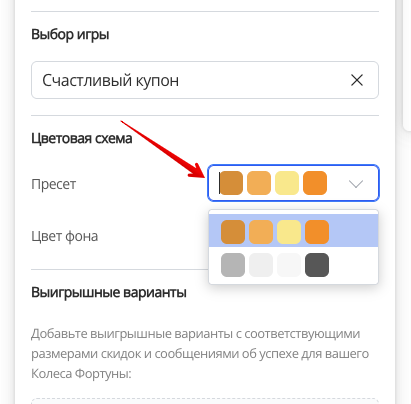Screen dimensions: 411x404
Task: Pick near-white third swatch in gray row
Action: [x=289, y=265]
